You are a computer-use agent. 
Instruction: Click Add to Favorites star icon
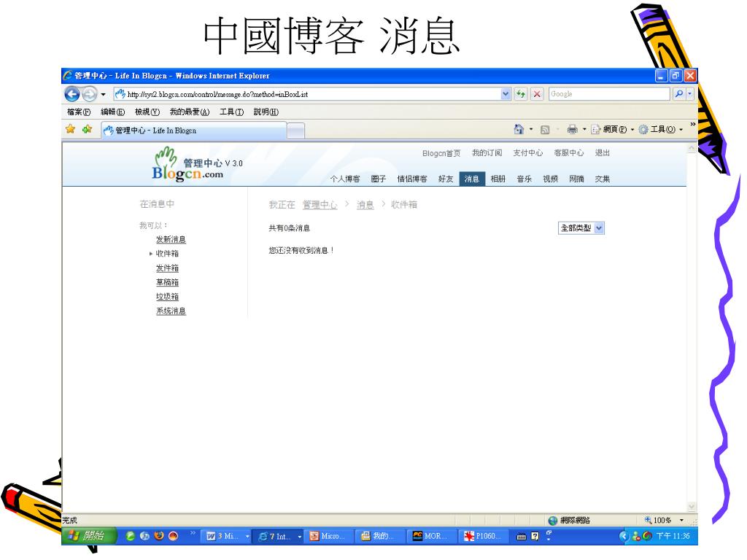pyautogui.click(x=87, y=129)
